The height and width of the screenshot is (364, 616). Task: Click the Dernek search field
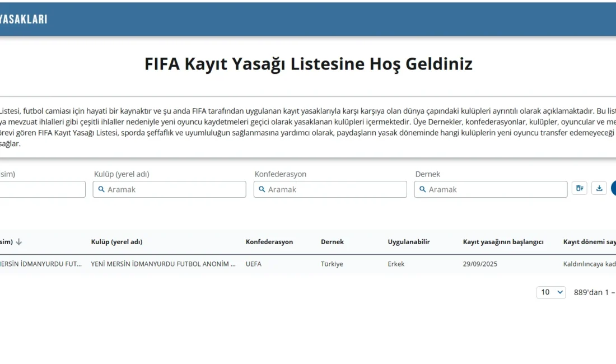(491, 189)
